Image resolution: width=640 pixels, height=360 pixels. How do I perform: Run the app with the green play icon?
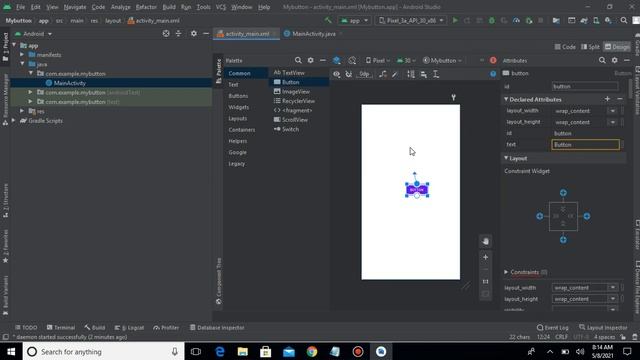point(455,20)
